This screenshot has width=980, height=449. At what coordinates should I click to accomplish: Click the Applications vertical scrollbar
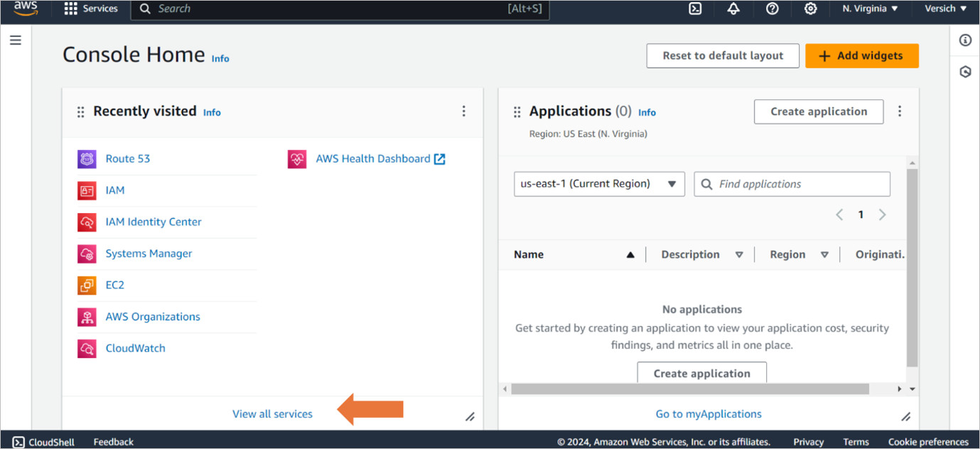click(912, 267)
